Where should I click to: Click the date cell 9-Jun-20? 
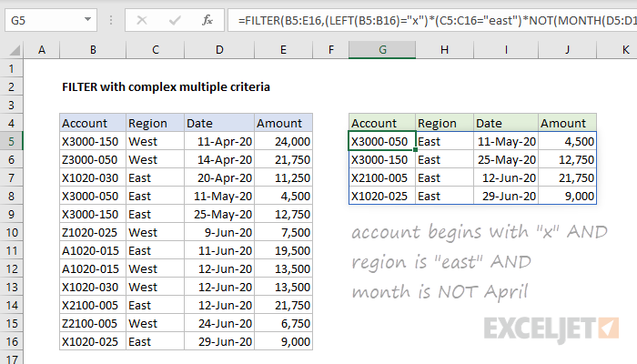(219, 232)
